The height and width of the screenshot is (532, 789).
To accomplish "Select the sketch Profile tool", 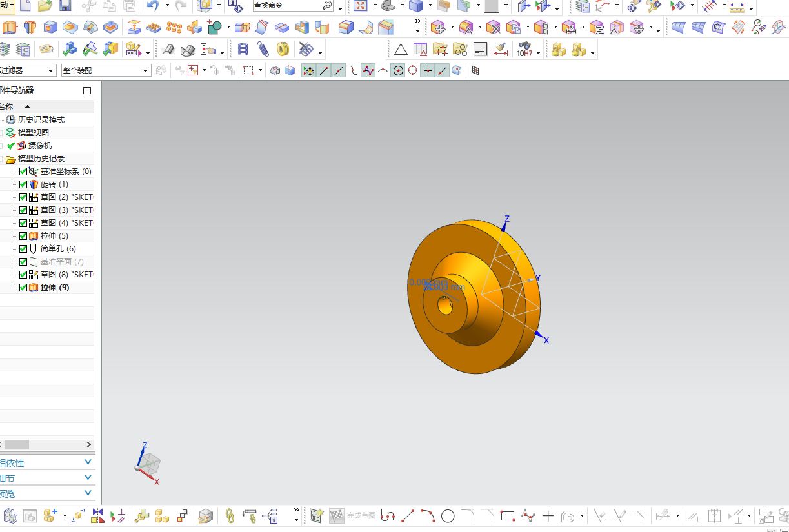I will (387, 516).
